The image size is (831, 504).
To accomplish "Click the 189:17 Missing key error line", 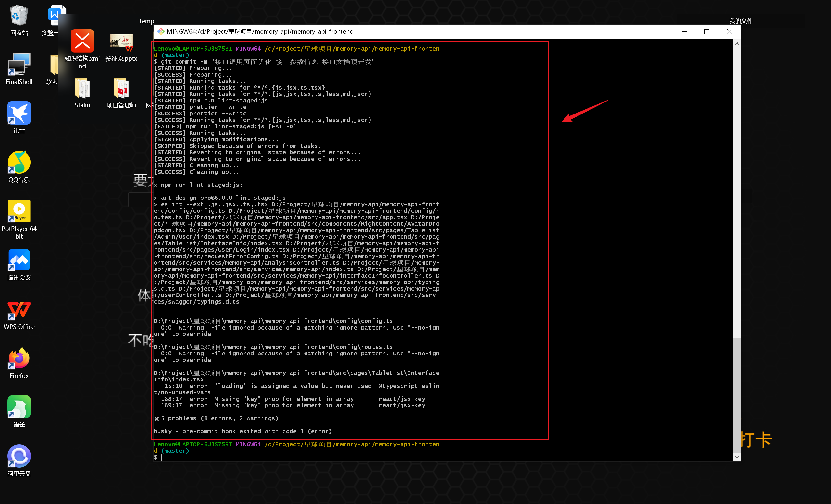I will click(293, 405).
